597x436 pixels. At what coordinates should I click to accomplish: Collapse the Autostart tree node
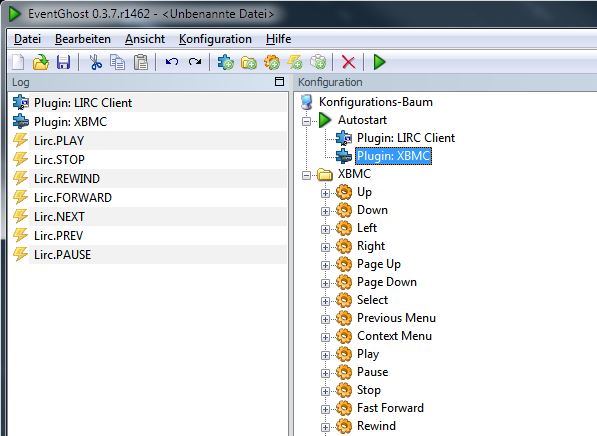coord(306,121)
